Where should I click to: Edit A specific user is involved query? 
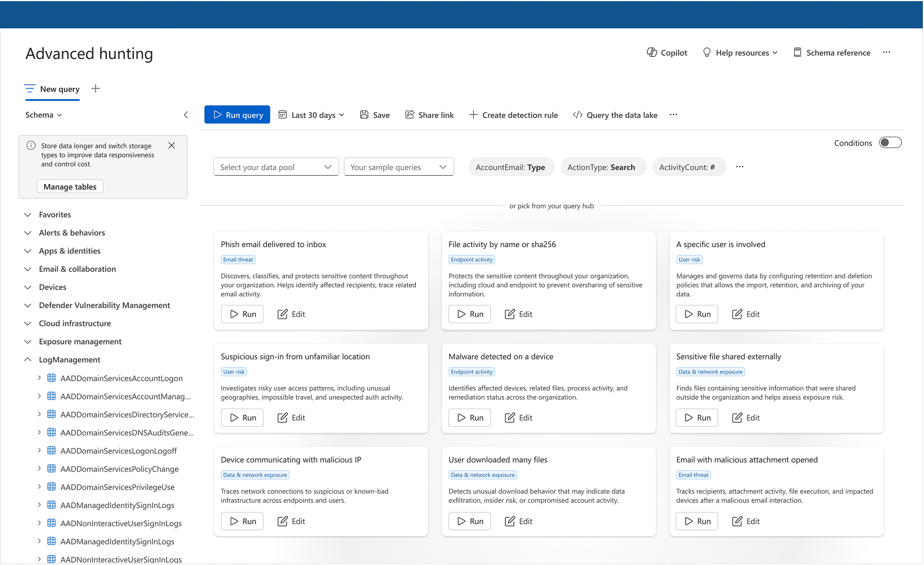point(746,314)
